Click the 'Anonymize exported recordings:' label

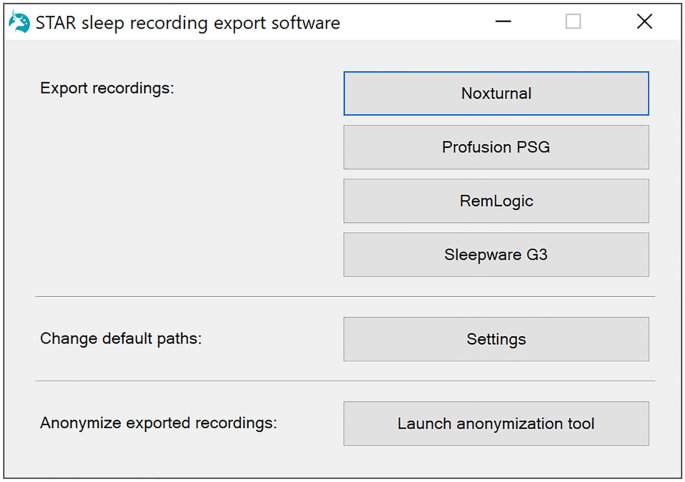coord(159,423)
